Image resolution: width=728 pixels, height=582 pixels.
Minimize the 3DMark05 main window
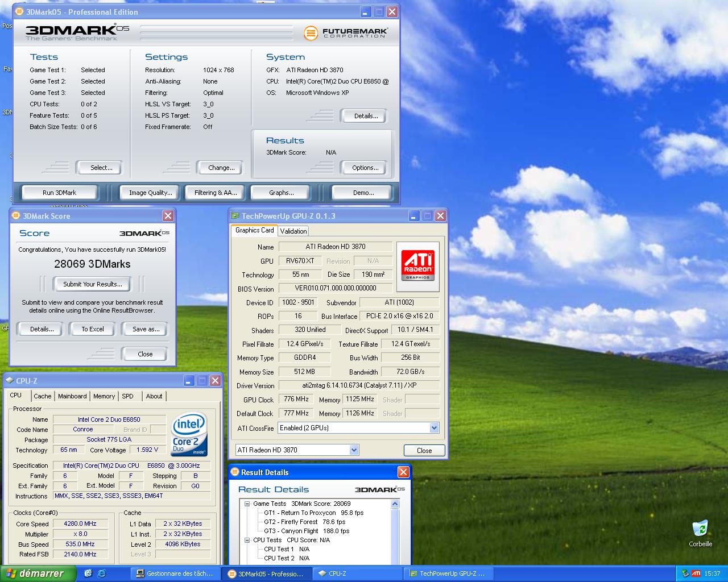pos(366,11)
